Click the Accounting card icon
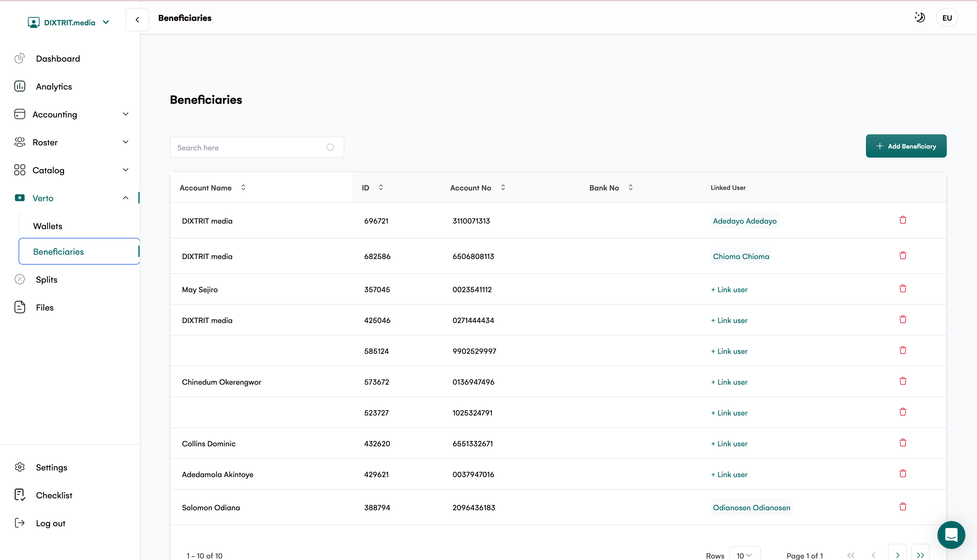Image resolution: width=977 pixels, height=560 pixels. point(19,114)
